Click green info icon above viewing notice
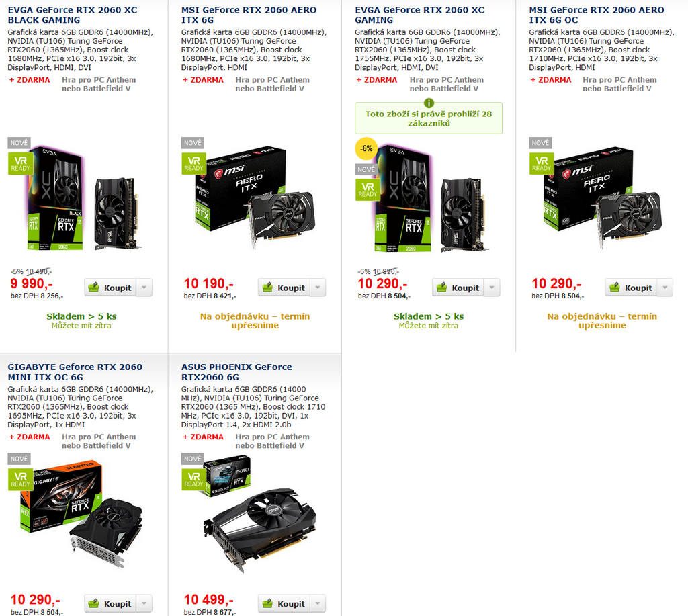 pyautogui.click(x=429, y=103)
